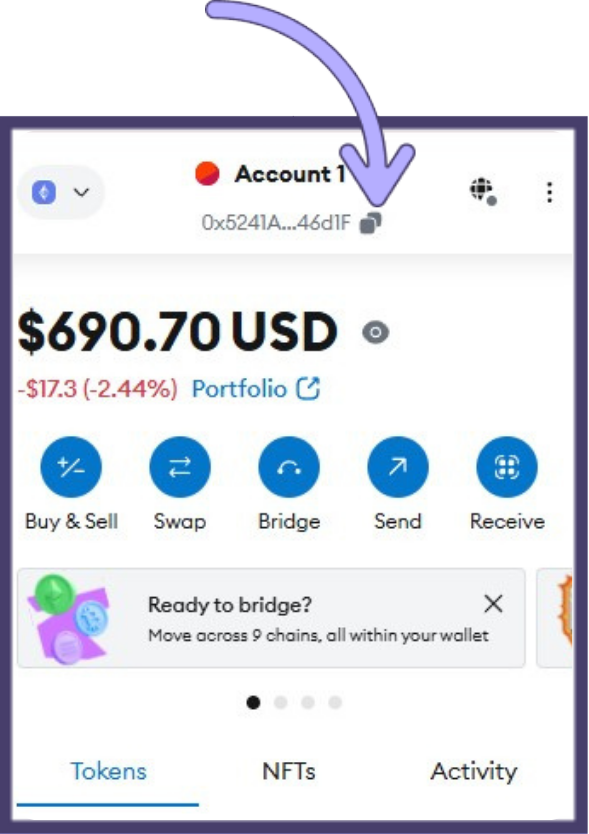
Task: Open the Bridge action icon
Action: pos(289,467)
